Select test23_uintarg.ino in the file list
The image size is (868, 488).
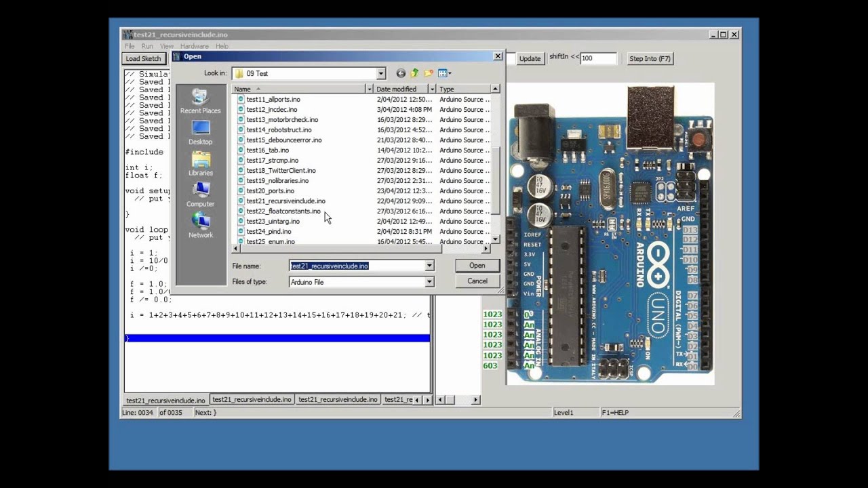pos(273,221)
